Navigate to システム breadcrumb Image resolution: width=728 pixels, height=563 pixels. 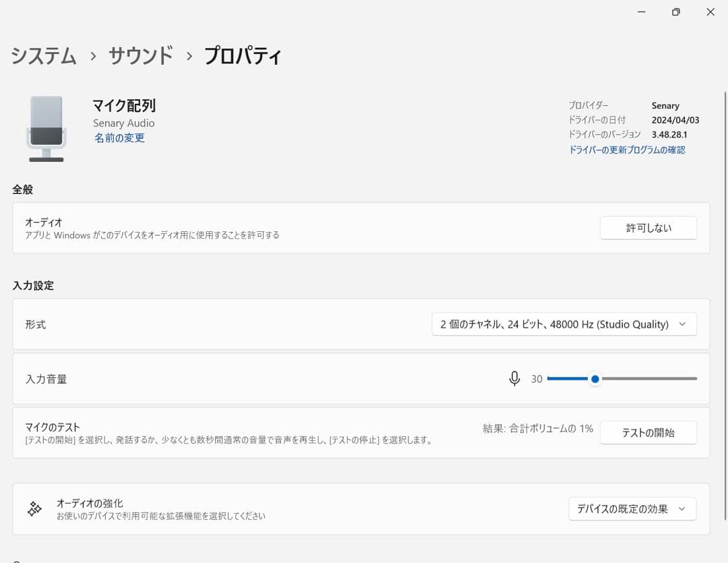[43, 57]
